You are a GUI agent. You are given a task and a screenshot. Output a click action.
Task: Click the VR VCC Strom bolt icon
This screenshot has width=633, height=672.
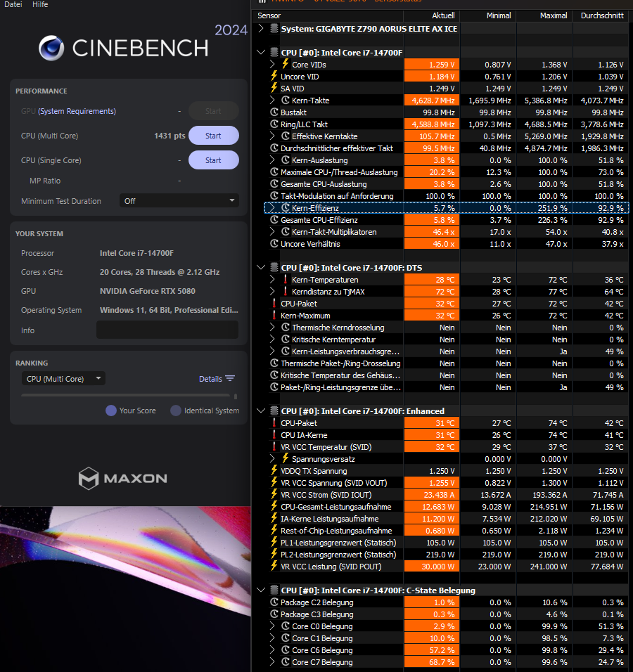tap(274, 495)
